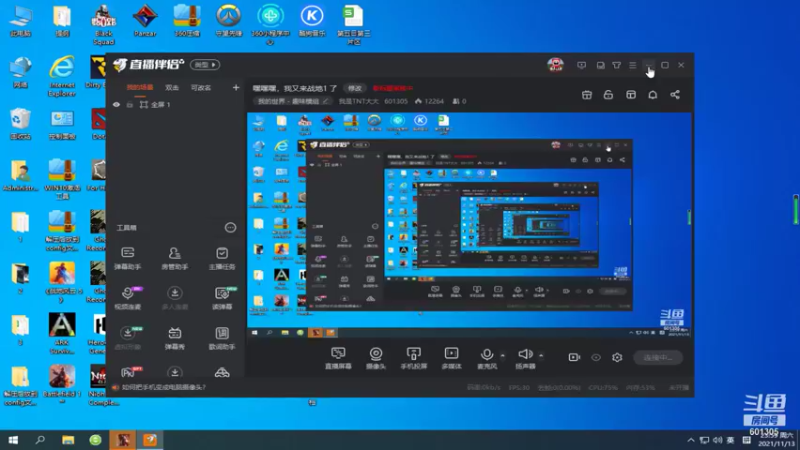Select the ARK Survival desktop icon
The width and height of the screenshot is (800, 450).
point(62,334)
